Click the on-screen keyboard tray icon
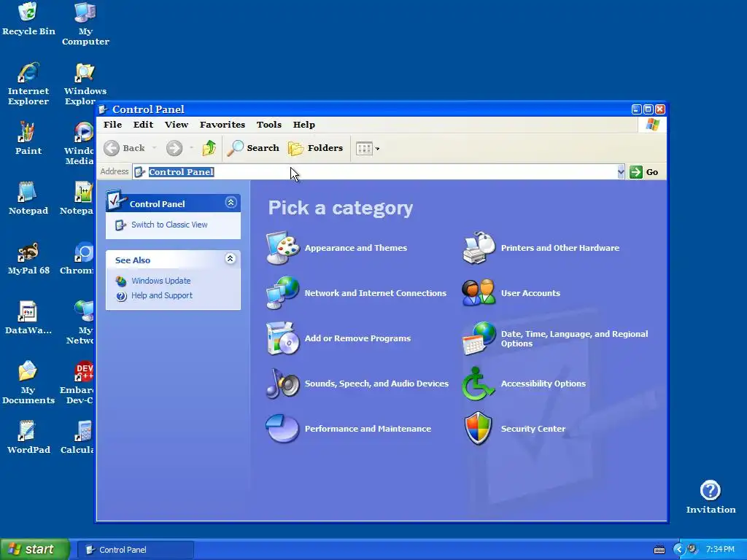The image size is (747, 560). coord(659,550)
